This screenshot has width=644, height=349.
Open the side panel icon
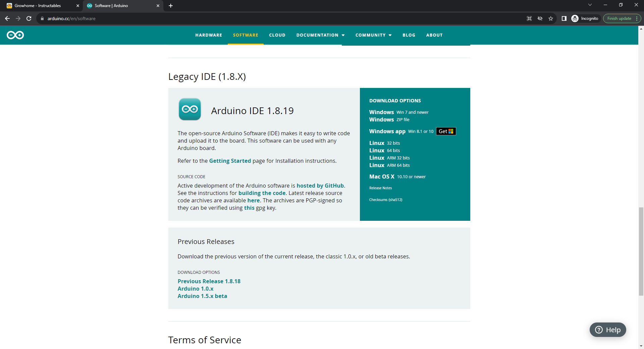point(564,18)
